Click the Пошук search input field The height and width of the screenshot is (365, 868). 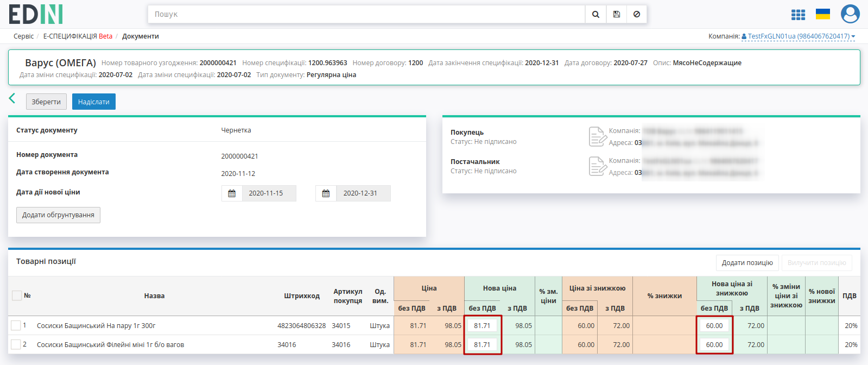[366, 15]
